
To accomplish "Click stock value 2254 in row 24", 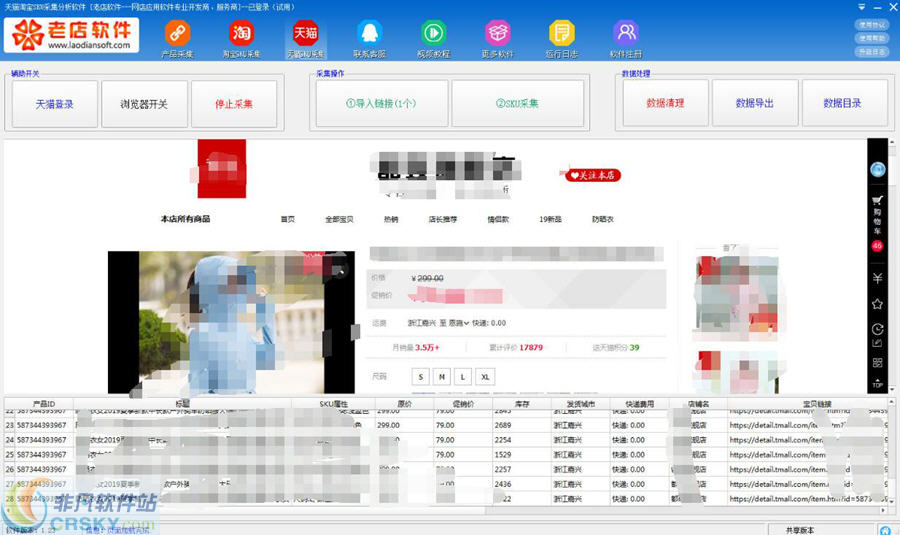I will coord(503,440).
